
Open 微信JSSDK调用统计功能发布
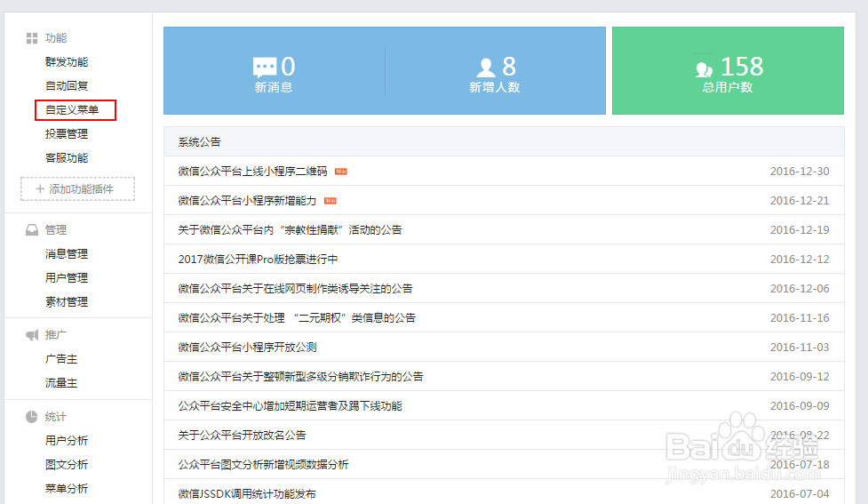(247, 494)
